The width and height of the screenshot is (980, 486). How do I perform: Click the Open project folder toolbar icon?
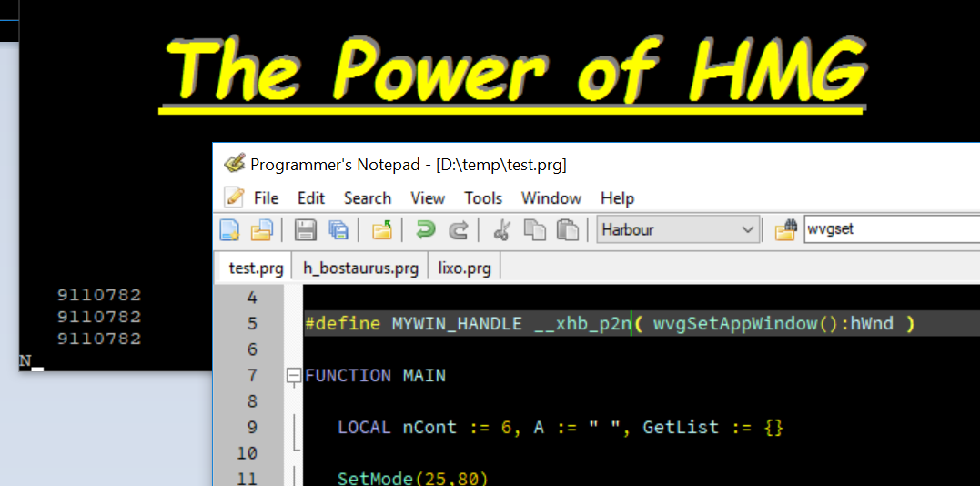point(382,230)
